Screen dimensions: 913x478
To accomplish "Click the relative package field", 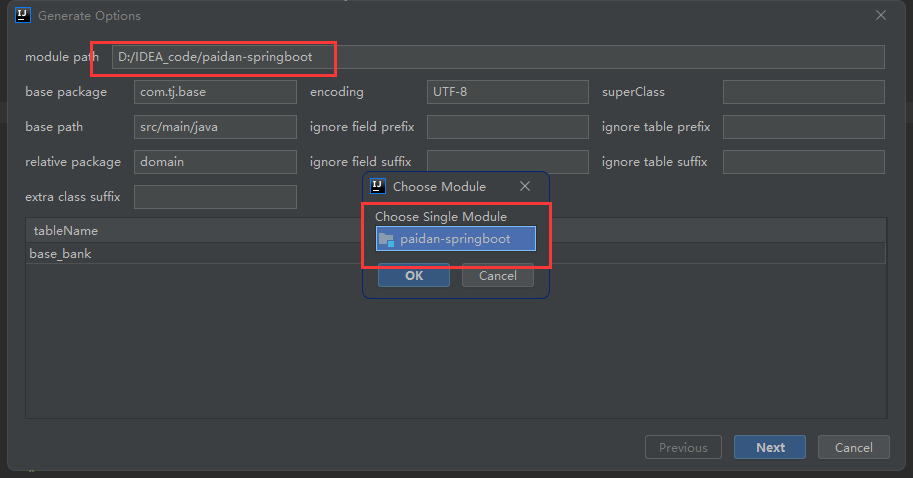I will pos(215,162).
